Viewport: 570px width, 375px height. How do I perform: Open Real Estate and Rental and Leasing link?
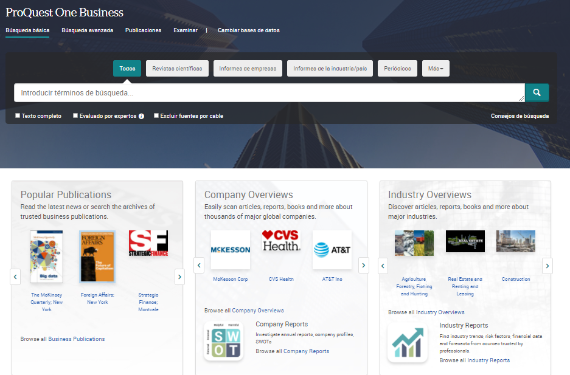coord(465,286)
